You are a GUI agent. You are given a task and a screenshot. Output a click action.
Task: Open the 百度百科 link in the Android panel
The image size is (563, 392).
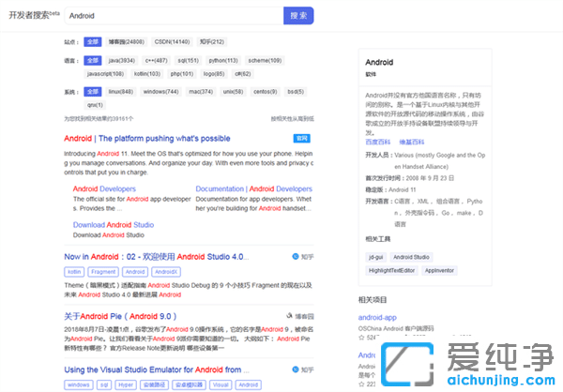pos(378,141)
